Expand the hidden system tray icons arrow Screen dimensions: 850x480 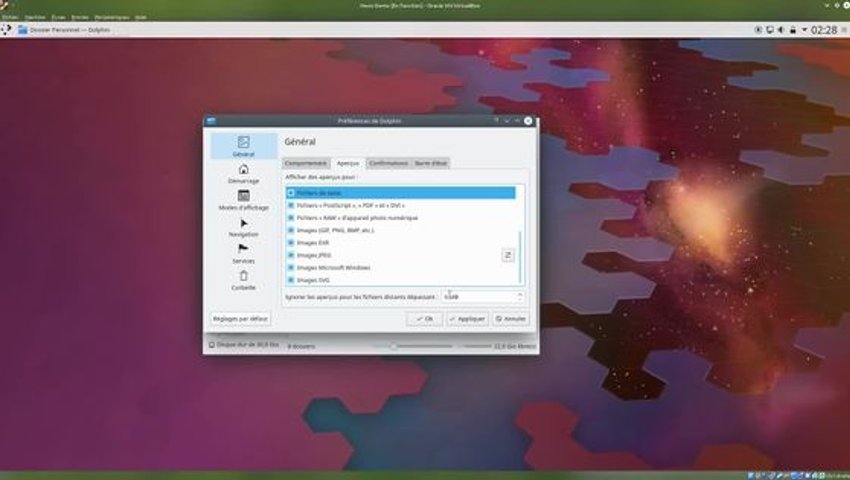[x=804, y=30]
